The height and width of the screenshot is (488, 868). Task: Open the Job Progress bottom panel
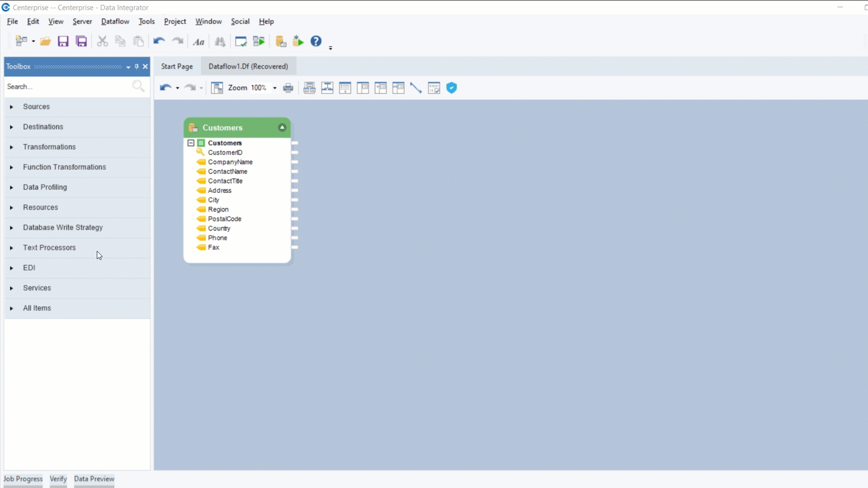[x=23, y=479]
